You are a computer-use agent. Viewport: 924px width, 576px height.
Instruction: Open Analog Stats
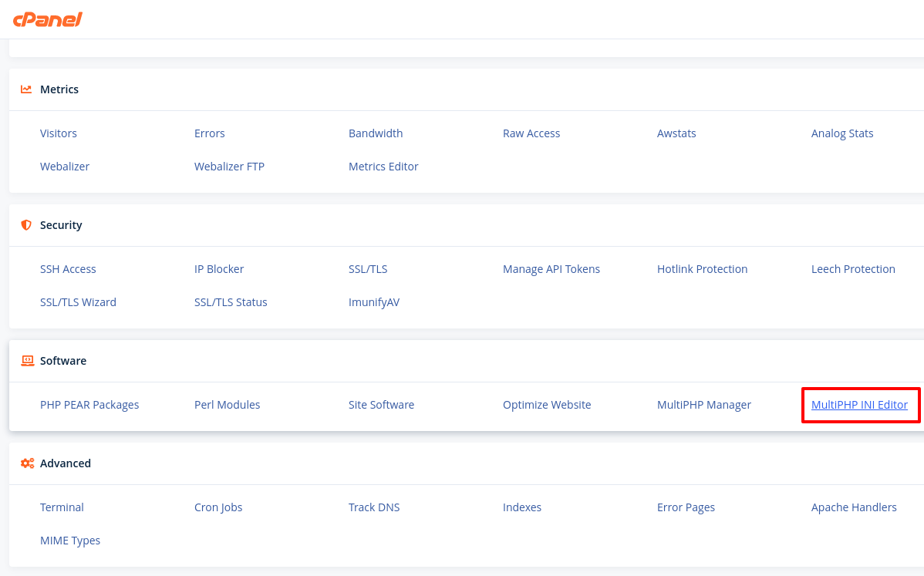coord(842,133)
